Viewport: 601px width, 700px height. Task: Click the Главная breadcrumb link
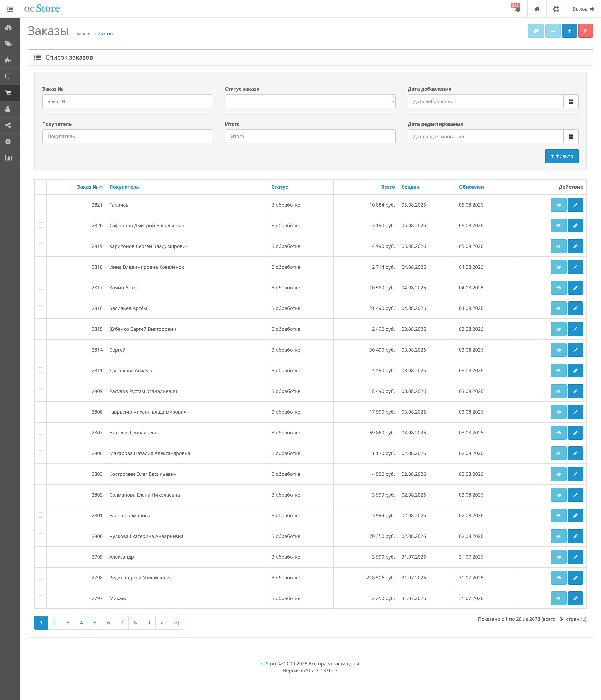pyautogui.click(x=83, y=33)
